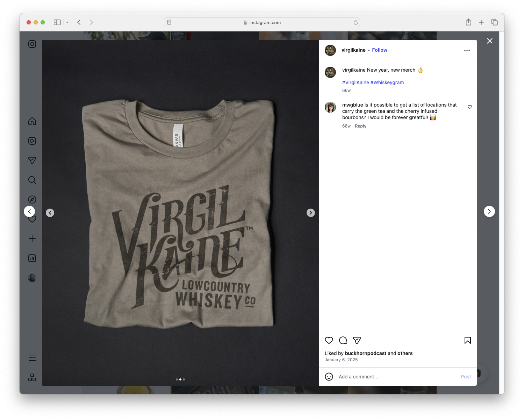Create a new post with the plus icon

(x=32, y=239)
